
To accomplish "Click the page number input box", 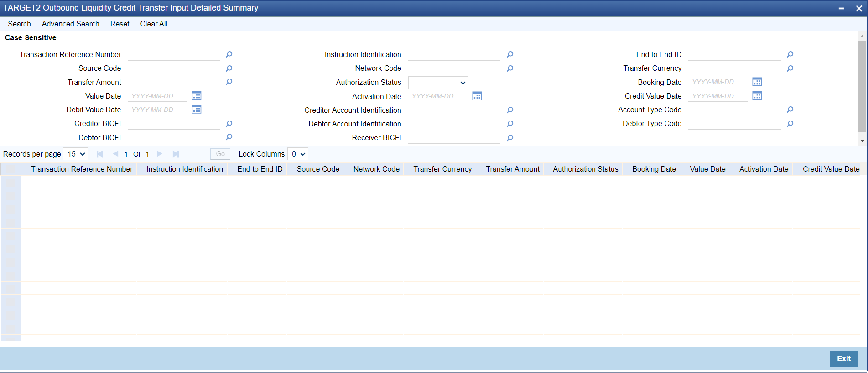I will click(197, 154).
